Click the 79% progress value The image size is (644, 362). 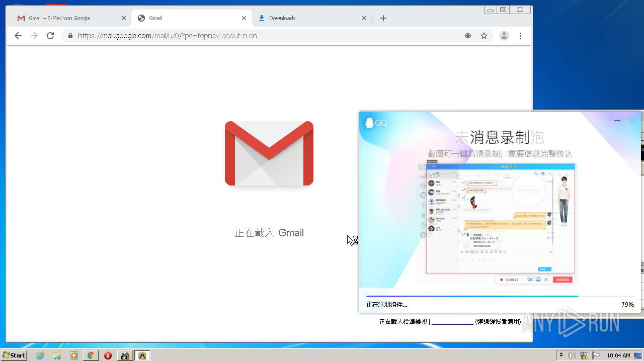click(627, 305)
